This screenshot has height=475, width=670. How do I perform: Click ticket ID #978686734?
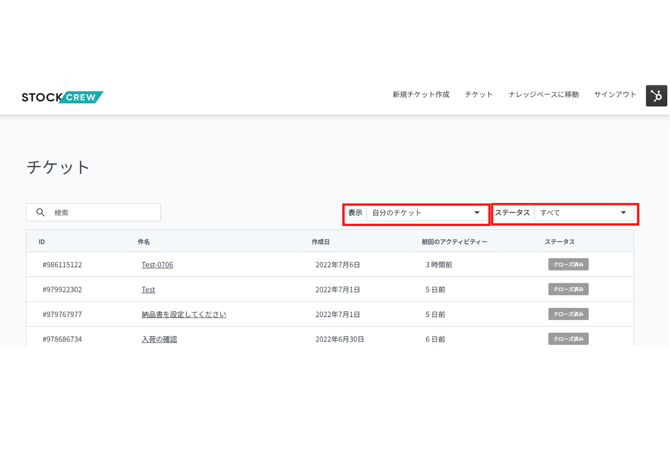tap(62, 339)
